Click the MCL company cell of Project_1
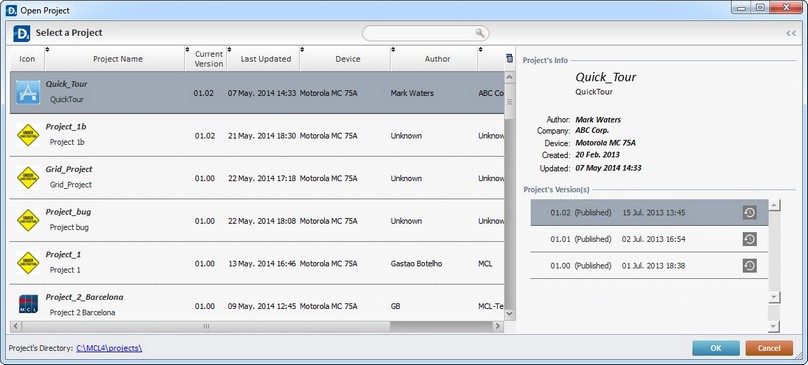 point(485,263)
